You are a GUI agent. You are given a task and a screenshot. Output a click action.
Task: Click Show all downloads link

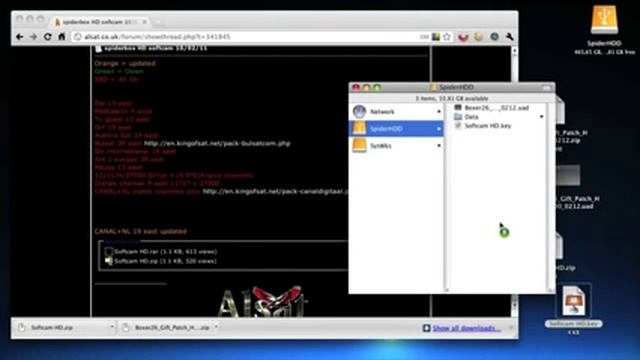(467, 328)
